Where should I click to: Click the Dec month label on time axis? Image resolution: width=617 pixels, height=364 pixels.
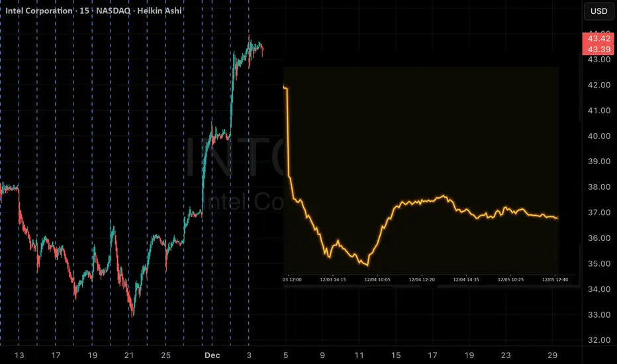tap(212, 355)
